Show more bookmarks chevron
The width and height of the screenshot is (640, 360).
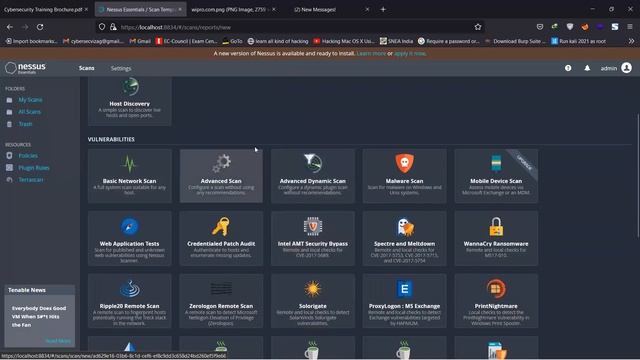(631, 41)
